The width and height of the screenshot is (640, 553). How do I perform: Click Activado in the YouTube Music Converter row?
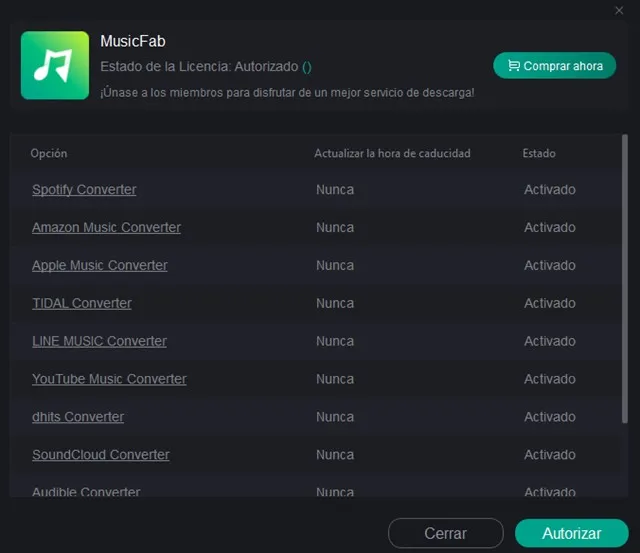549,379
